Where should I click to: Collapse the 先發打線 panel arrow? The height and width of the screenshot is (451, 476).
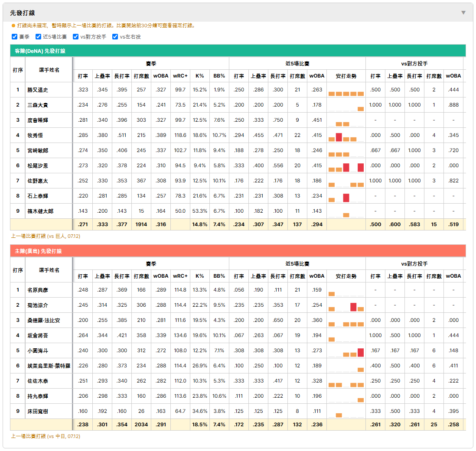click(463, 13)
